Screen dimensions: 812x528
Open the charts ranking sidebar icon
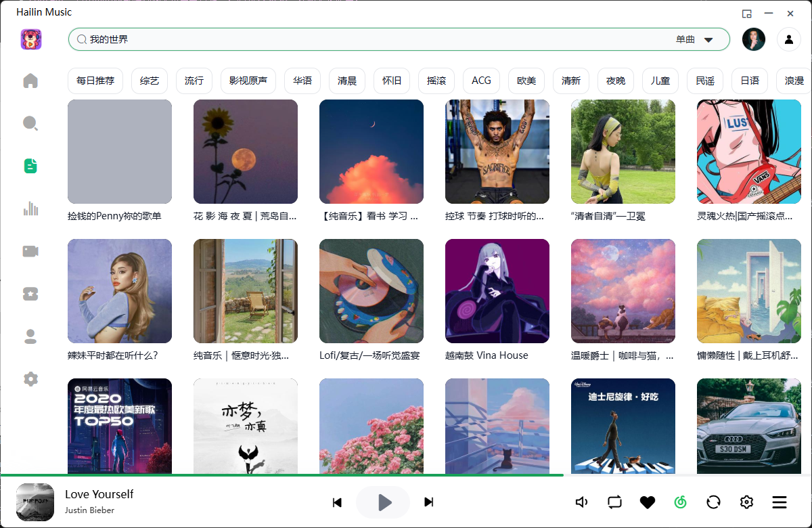(x=30, y=208)
